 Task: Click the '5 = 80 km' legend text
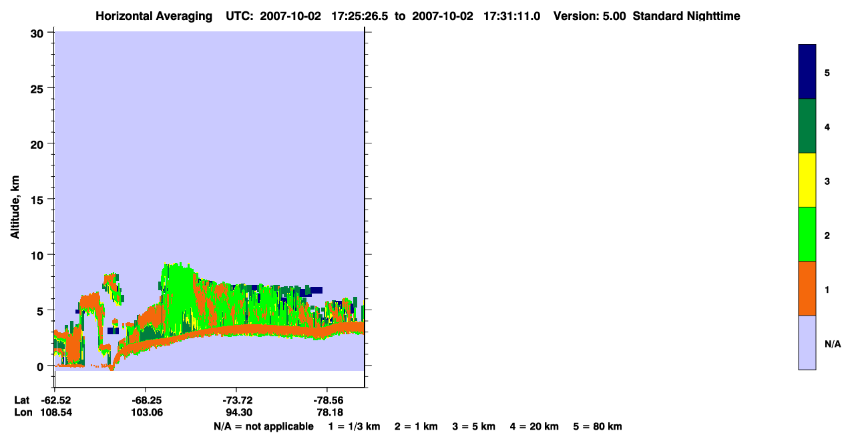tap(598, 426)
